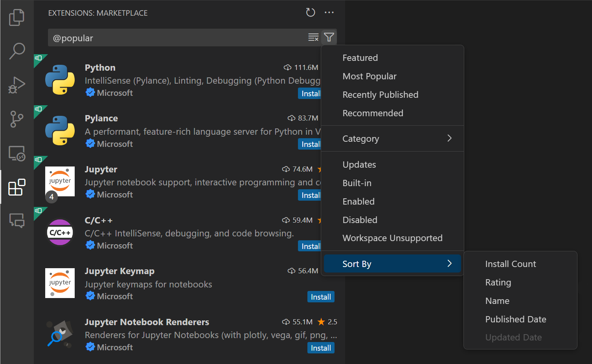592x364 pixels.
Task: Sort extensions by Rating
Action: pos(498,282)
